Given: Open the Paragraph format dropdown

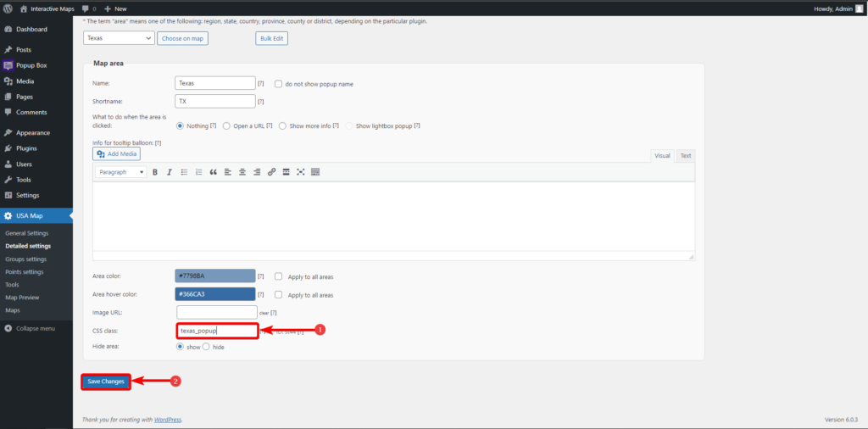Looking at the screenshot, I should coord(120,172).
